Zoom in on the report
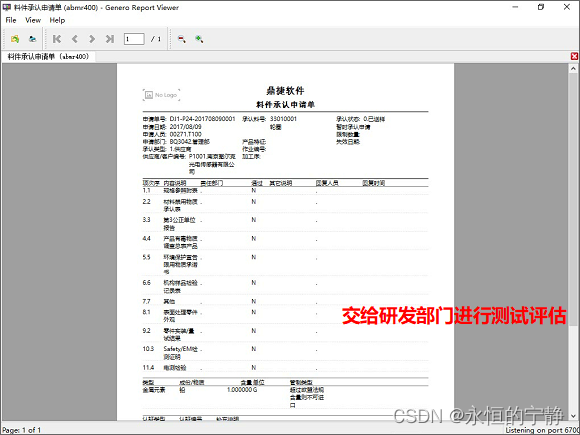Image resolution: width=580 pixels, height=435 pixels. click(199, 39)
